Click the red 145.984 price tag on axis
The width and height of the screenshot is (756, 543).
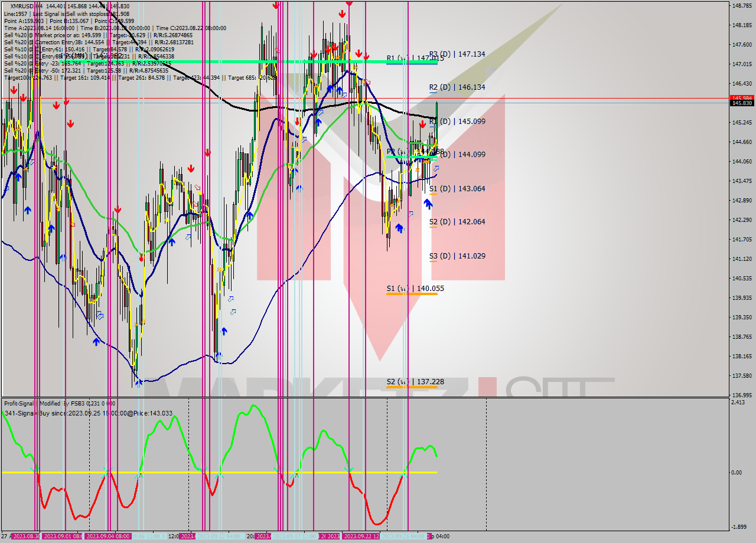[742, 98]
